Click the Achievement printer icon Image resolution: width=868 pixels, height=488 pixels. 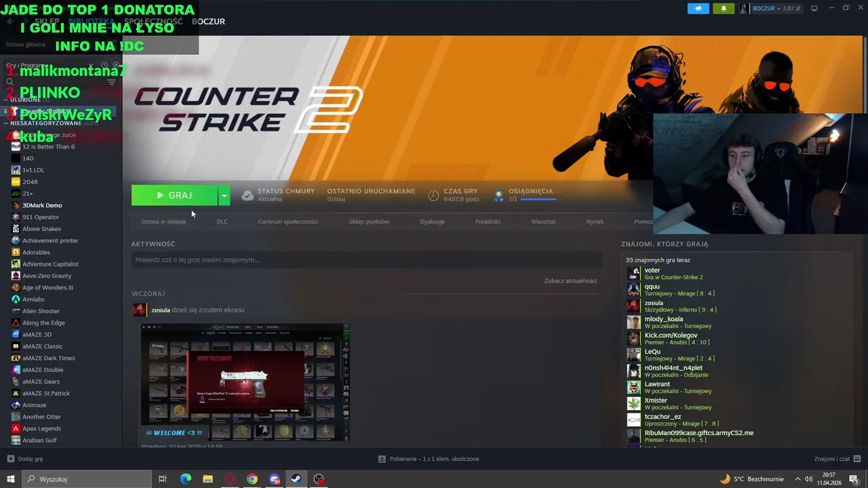pos(16,241)
